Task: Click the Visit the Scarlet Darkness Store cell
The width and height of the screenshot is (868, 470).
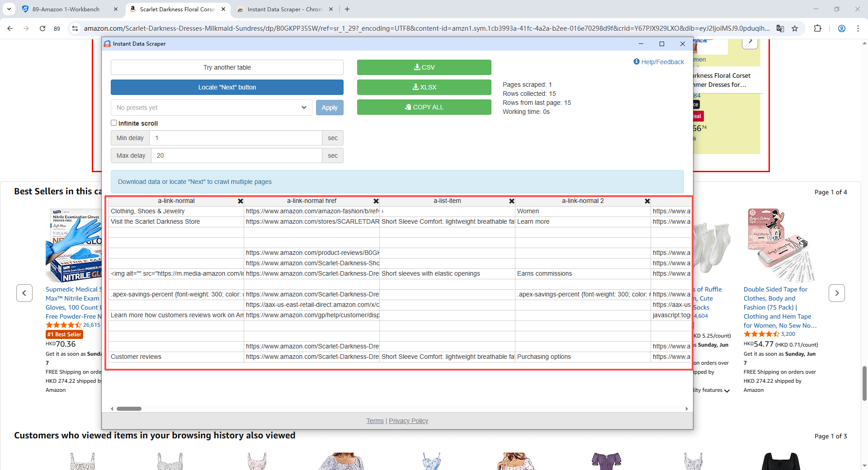Action: [176, 221]
